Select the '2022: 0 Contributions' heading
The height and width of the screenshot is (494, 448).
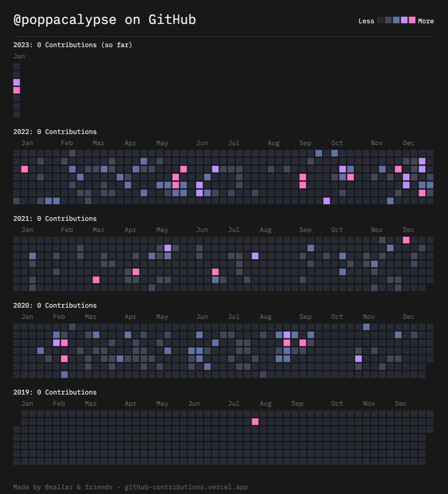point(55,132)
